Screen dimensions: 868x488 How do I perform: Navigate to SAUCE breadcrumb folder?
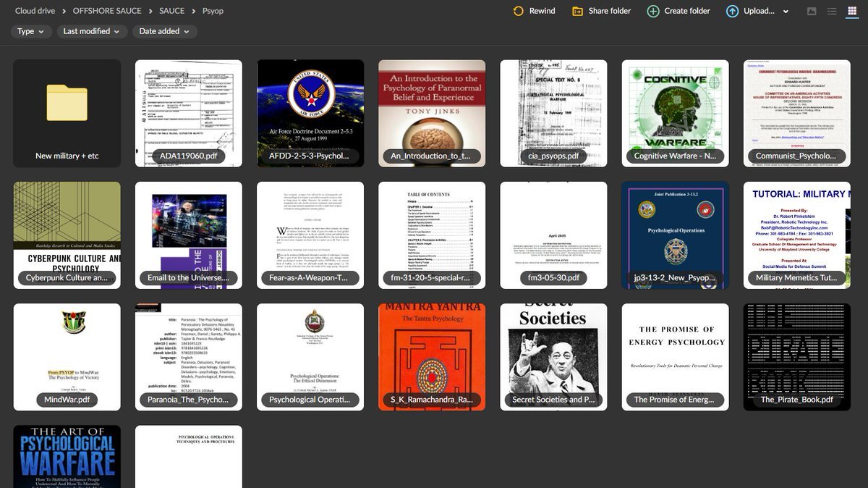[x=172, y=11]
